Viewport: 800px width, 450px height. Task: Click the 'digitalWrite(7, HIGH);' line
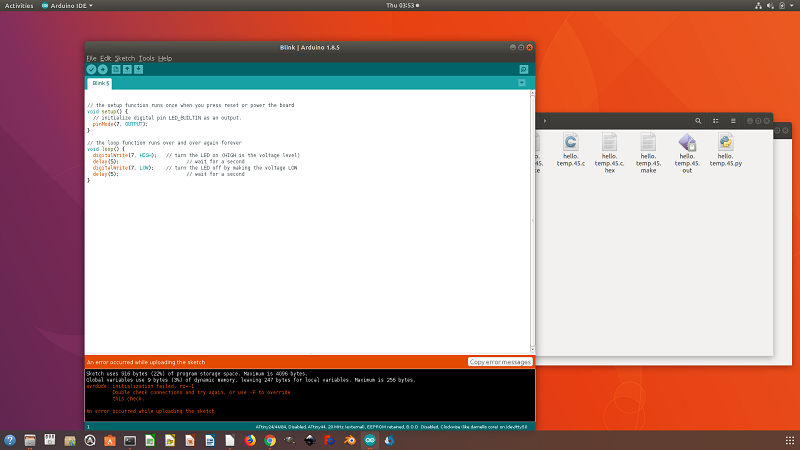click(124, 155)
